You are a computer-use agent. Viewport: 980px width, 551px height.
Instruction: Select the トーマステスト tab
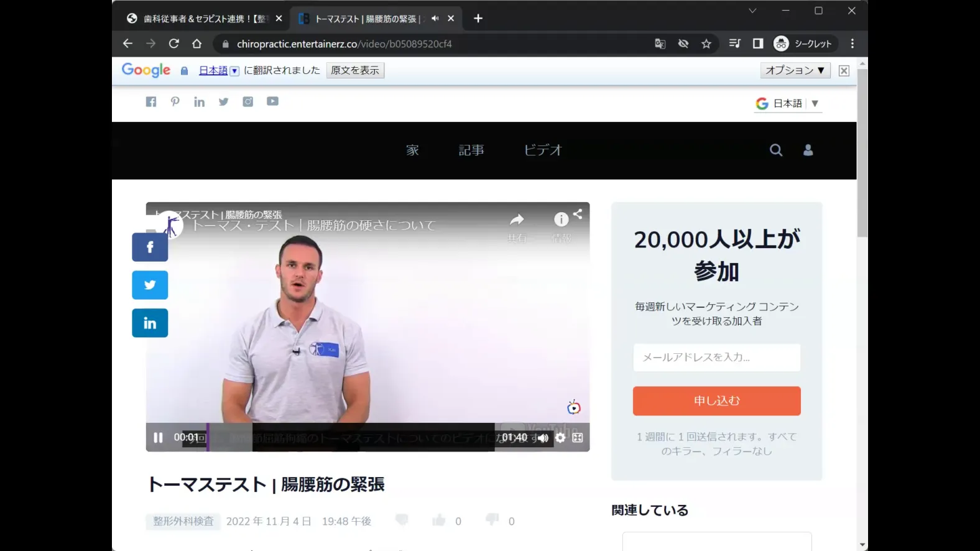(x=367, y=19)
